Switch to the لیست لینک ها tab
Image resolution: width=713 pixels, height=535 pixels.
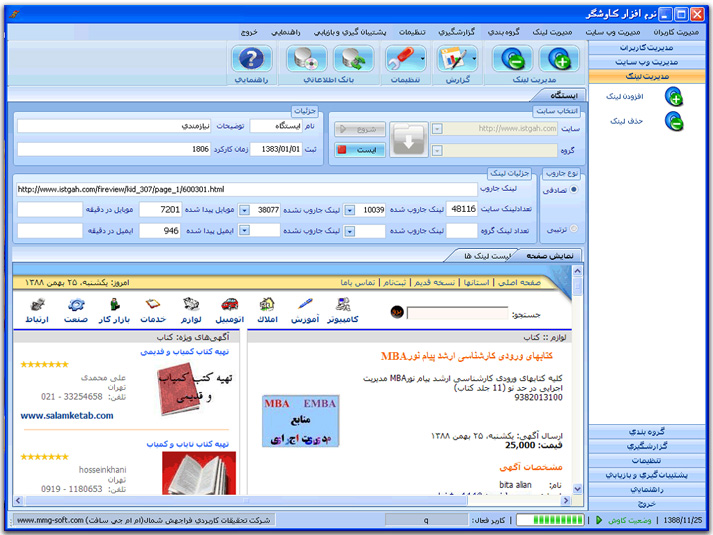(x=487, y=256)
